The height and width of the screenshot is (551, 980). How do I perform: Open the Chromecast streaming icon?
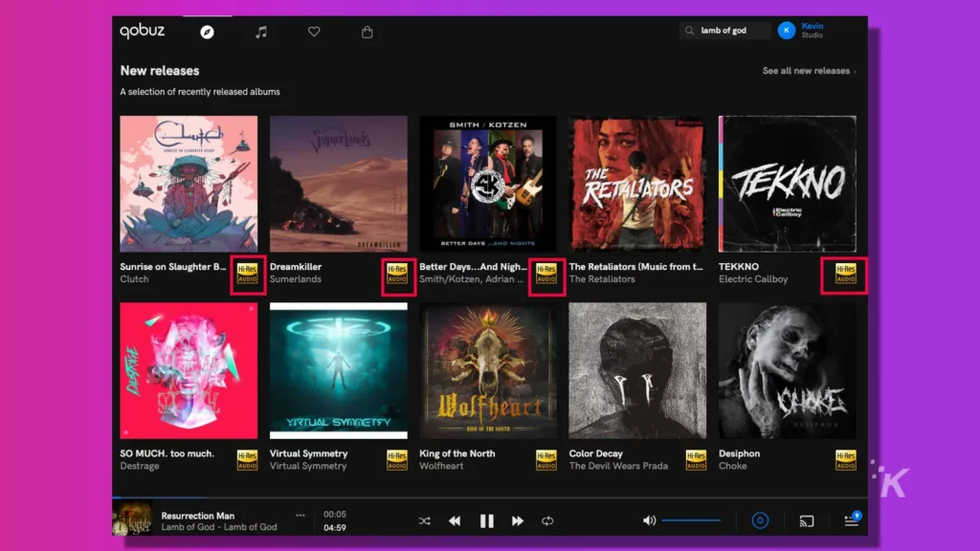(806, 520)
